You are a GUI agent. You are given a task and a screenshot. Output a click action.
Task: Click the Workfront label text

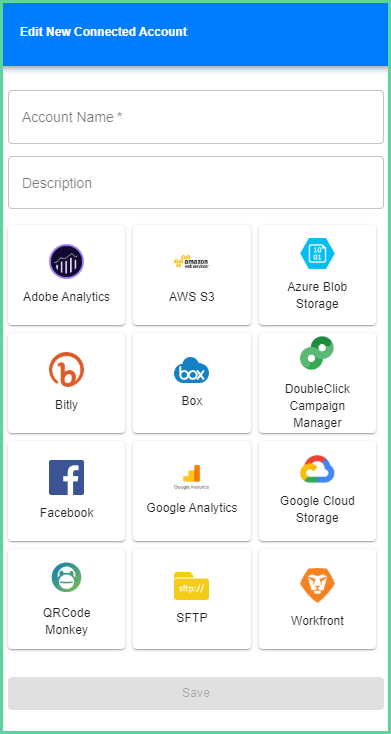click(317, 621)
